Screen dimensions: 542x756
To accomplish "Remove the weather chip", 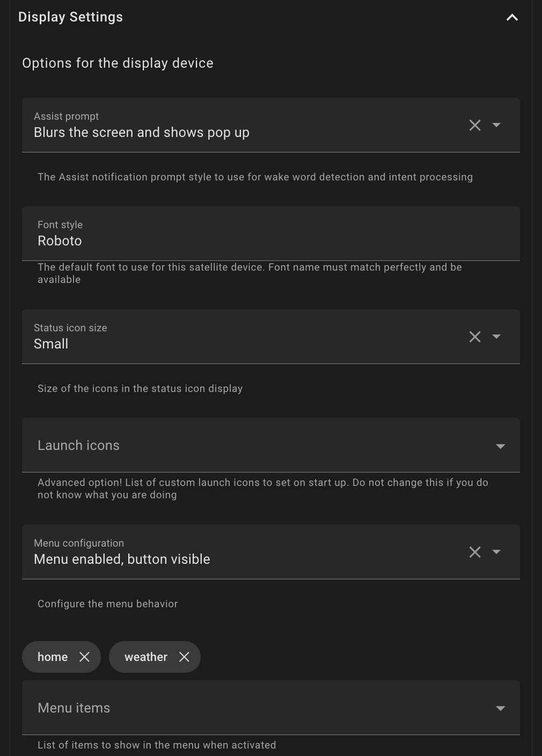I will [184, 657].
